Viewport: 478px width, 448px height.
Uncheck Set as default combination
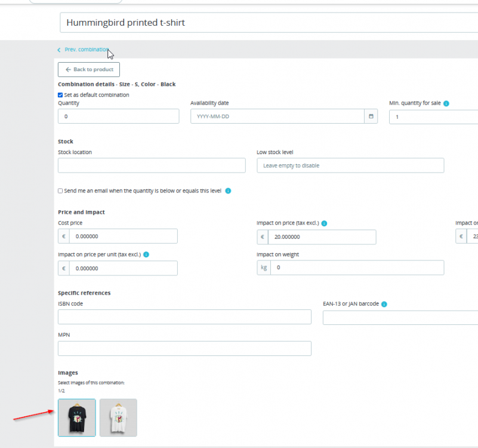60,95
